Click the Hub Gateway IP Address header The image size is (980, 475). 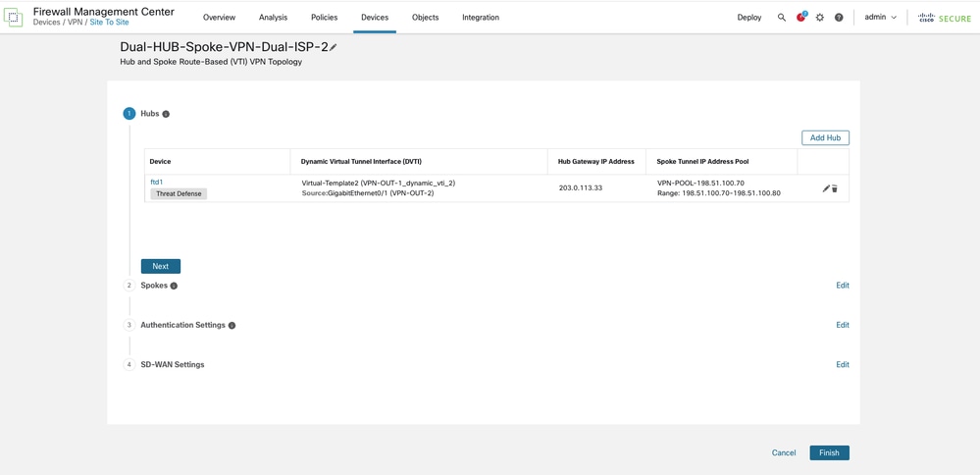pyautogui.click(x=596, y=161)
